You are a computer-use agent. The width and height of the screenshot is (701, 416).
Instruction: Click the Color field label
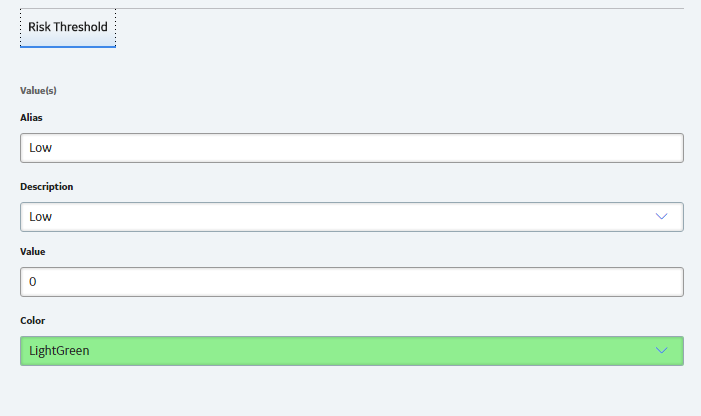(x=33, y=320)
